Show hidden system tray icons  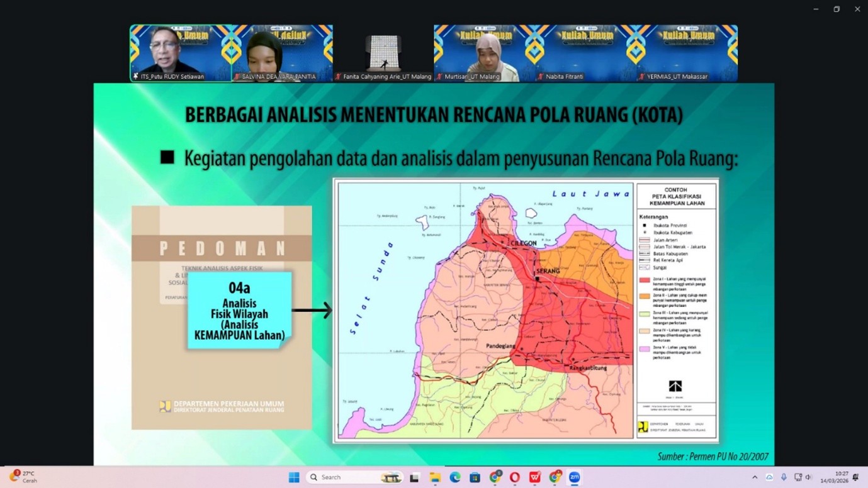pyautogui.click(x=755, y=477)
